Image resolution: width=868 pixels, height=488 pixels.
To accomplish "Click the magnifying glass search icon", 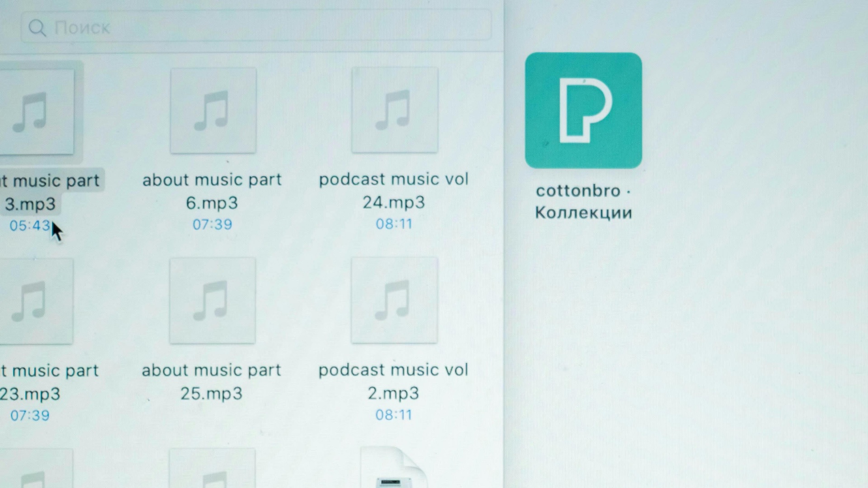I will click(x=38, y=28).
